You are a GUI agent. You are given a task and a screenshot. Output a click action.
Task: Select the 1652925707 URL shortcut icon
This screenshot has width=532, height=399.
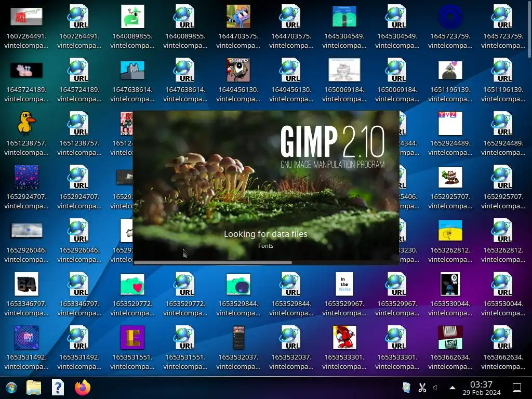[x=502, y=177]
